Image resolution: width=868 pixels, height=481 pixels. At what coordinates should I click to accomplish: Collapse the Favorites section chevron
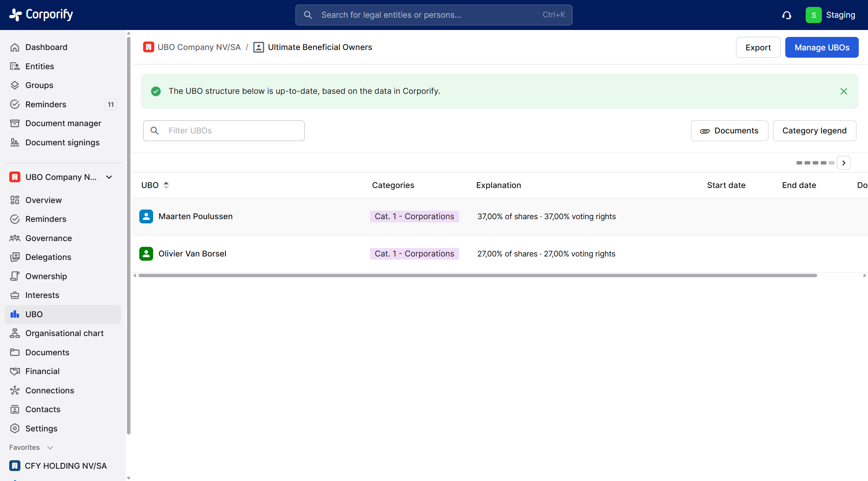tap(50, 448)
